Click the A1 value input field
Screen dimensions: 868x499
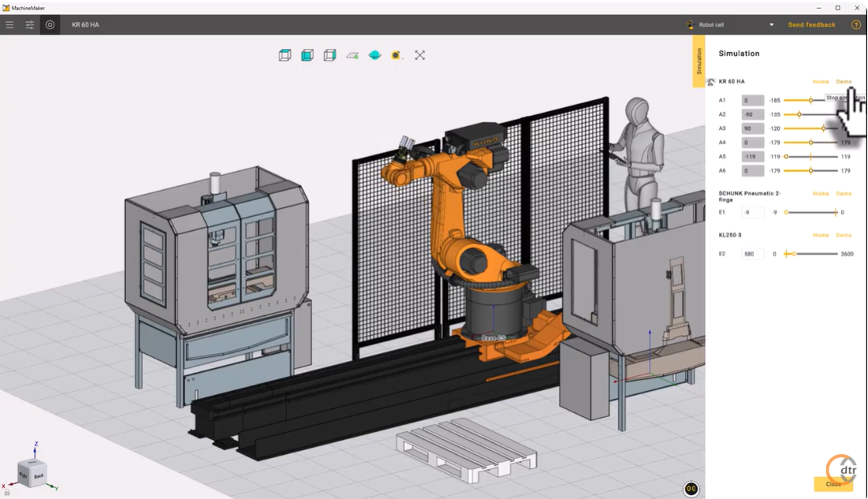point(753,100)
